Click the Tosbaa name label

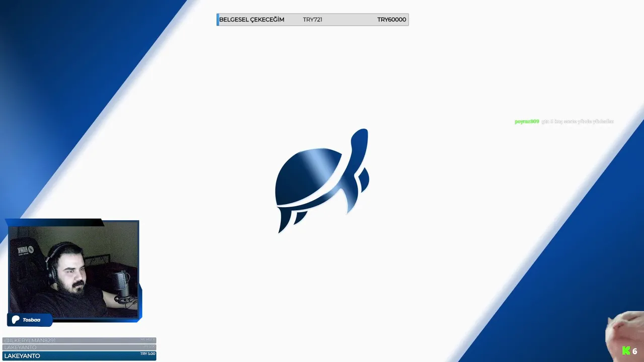[x=31, y=320]
